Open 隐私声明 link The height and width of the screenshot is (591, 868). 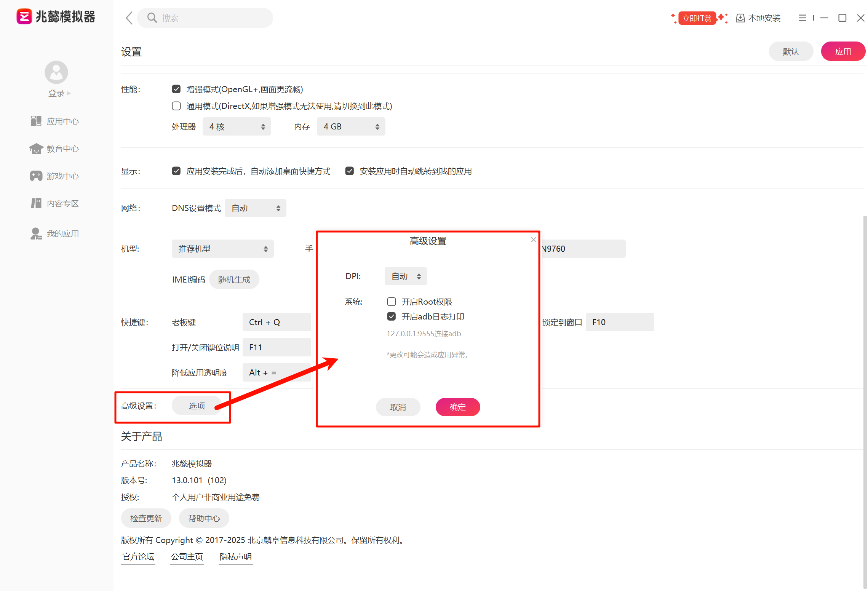point(236,557)
